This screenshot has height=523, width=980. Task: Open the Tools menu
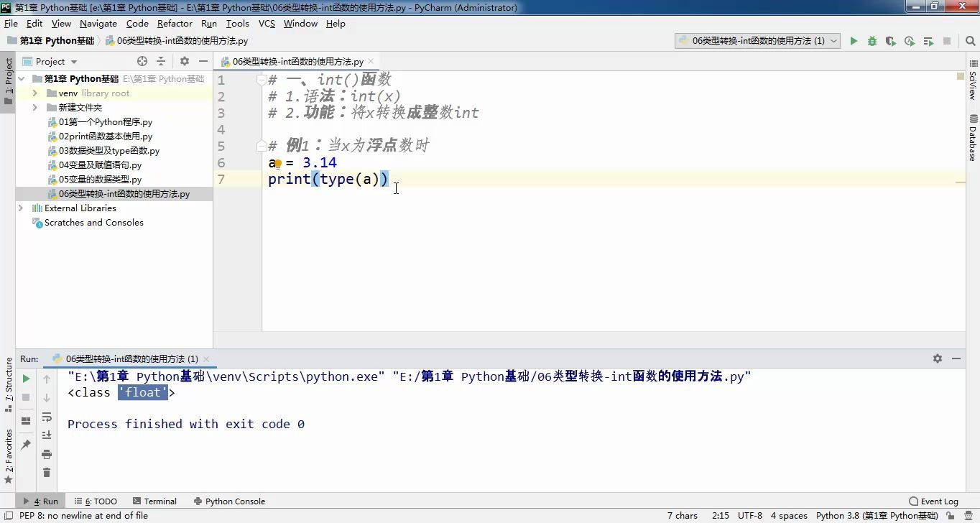237,24
